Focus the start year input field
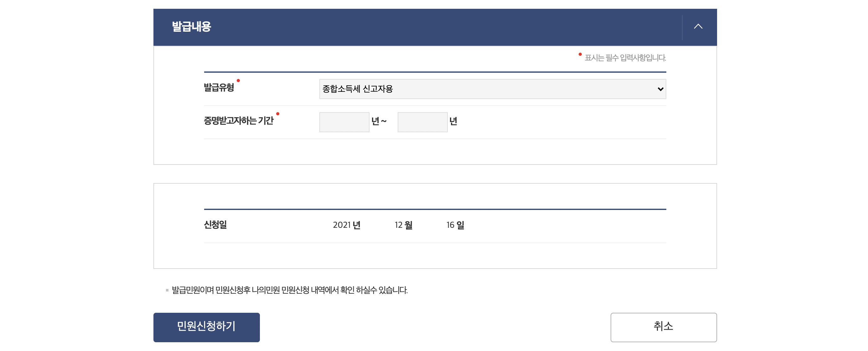Screen dimensions: 868x351 click(344, 122)
